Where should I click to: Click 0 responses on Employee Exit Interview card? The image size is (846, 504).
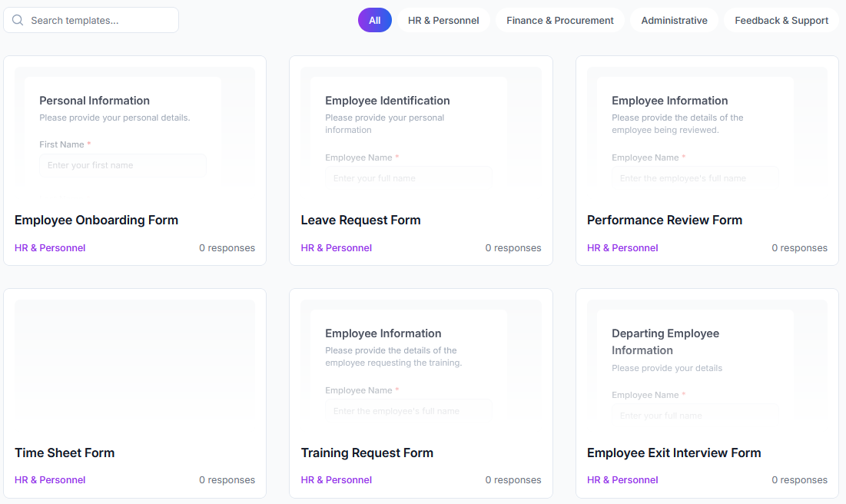click(x=799, y=480)
